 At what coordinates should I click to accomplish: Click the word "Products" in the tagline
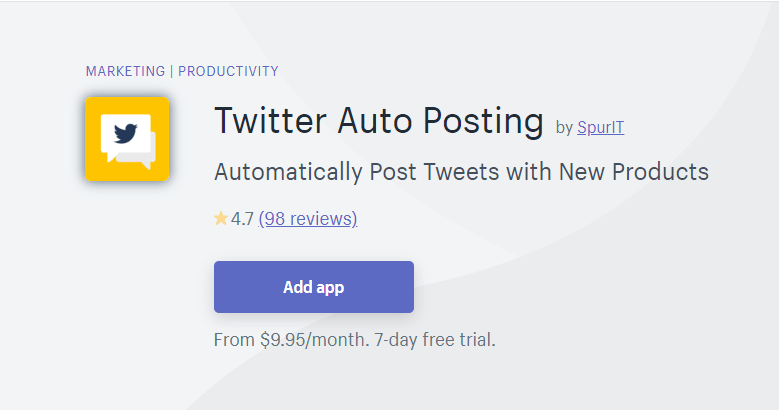660,172
